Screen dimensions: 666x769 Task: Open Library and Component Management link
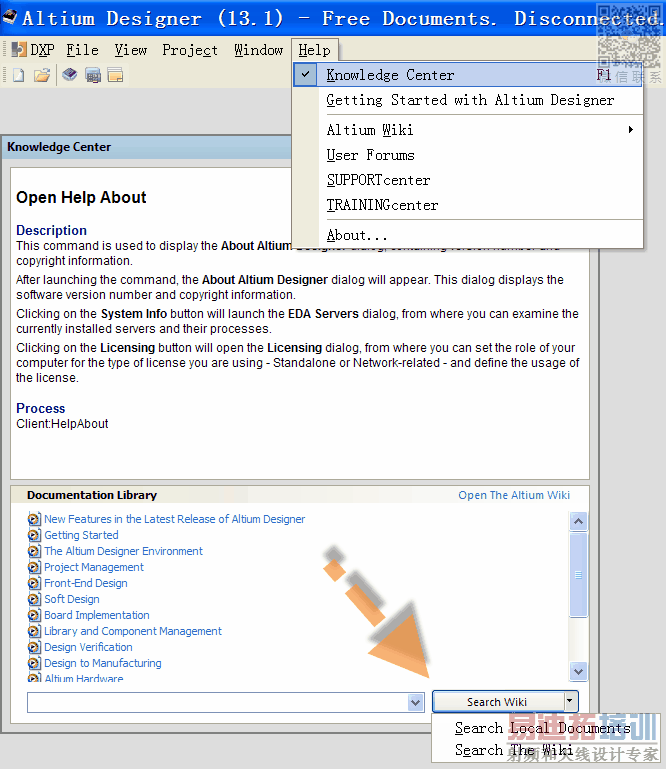tap(133, 631)
